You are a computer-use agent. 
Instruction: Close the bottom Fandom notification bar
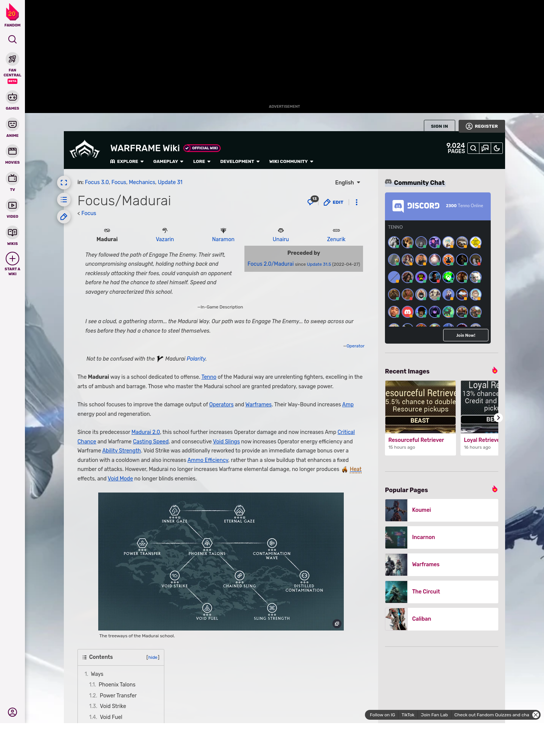[x=536, y=715]
